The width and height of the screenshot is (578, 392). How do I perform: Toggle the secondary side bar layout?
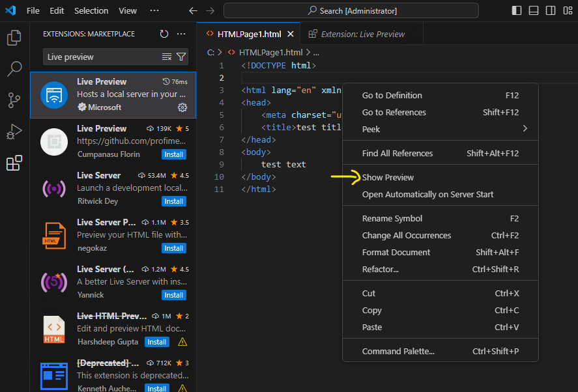551,10
